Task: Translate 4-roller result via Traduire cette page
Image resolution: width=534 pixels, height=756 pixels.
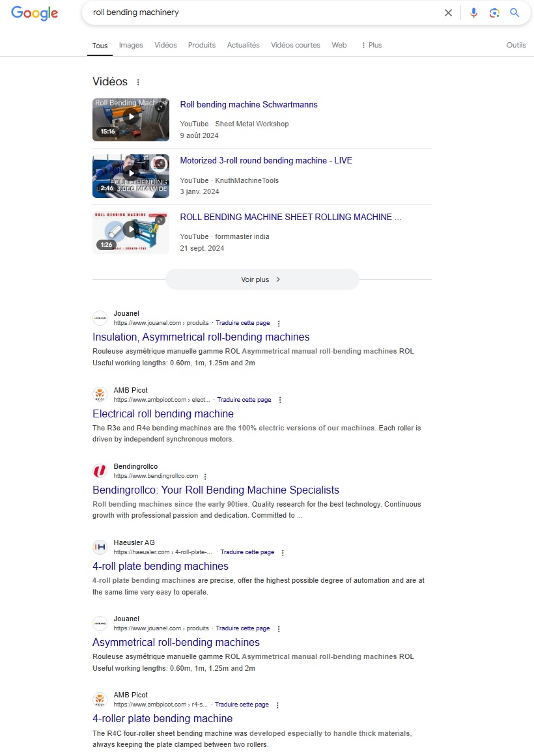Action: click(242, 705)
